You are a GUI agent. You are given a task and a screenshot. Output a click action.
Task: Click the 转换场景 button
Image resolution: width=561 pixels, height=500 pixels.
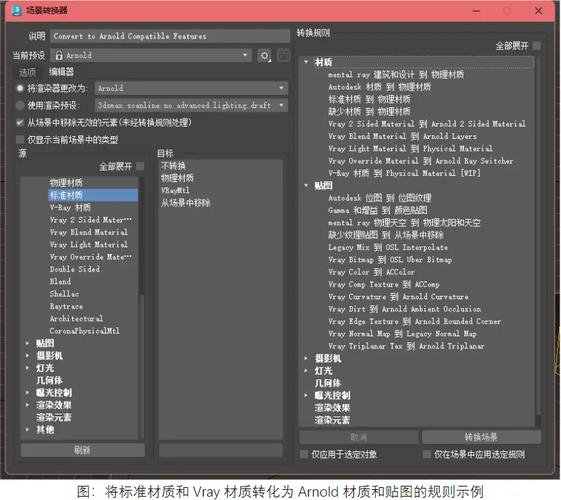[x=481, y=437]
